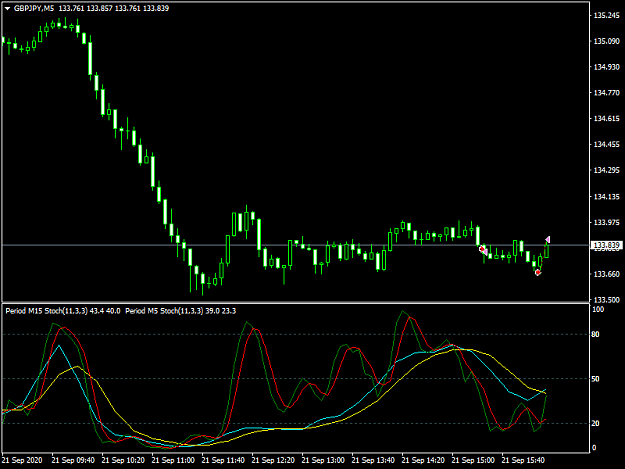Click the pink arrow marker at the latest candle
Image resolution: width=625 pixels, height=469 pixels.
pos(548,239)
